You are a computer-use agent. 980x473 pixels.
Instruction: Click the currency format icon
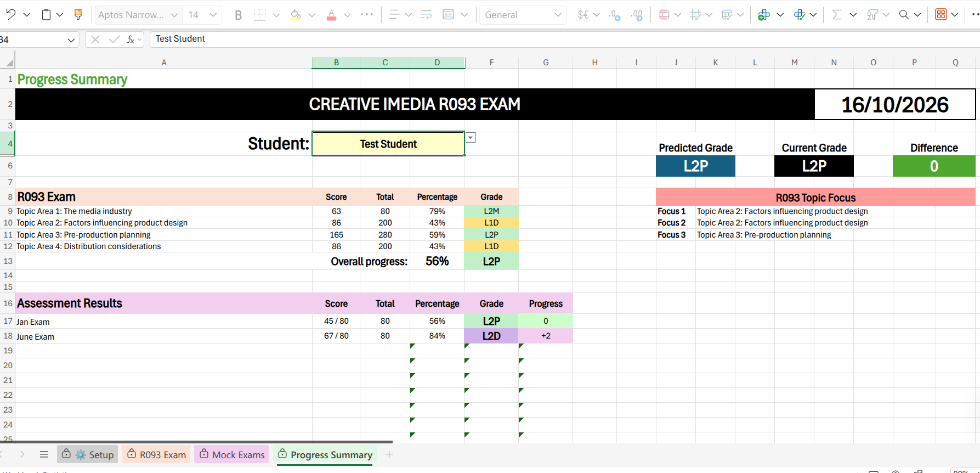pos(584,15)
